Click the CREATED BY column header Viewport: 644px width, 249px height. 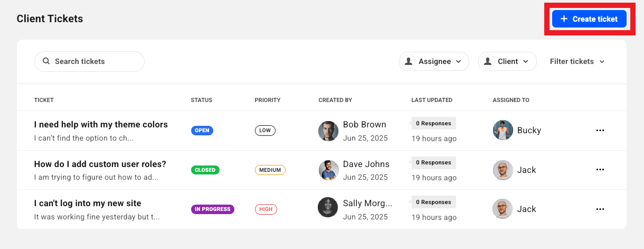pyautogui.click(x=335, y=100)
